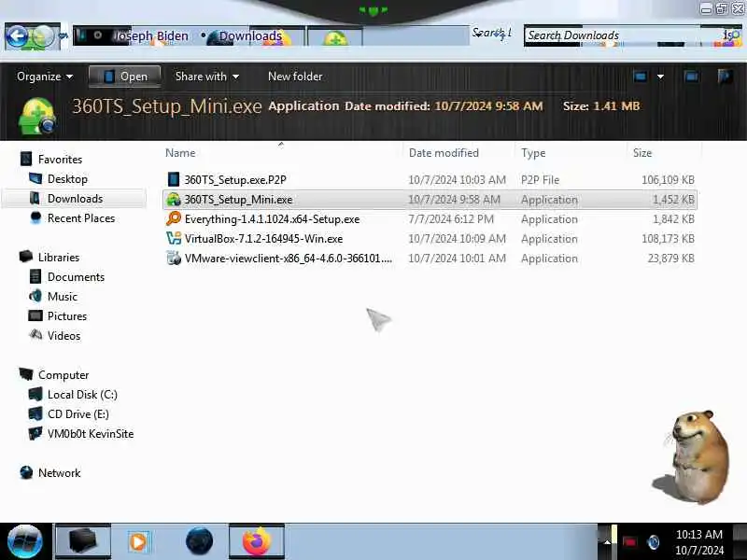This screenshot has height=560, width=747.
Task: Open Firefox from the taskbar
Action: click(x=256, y=541)
